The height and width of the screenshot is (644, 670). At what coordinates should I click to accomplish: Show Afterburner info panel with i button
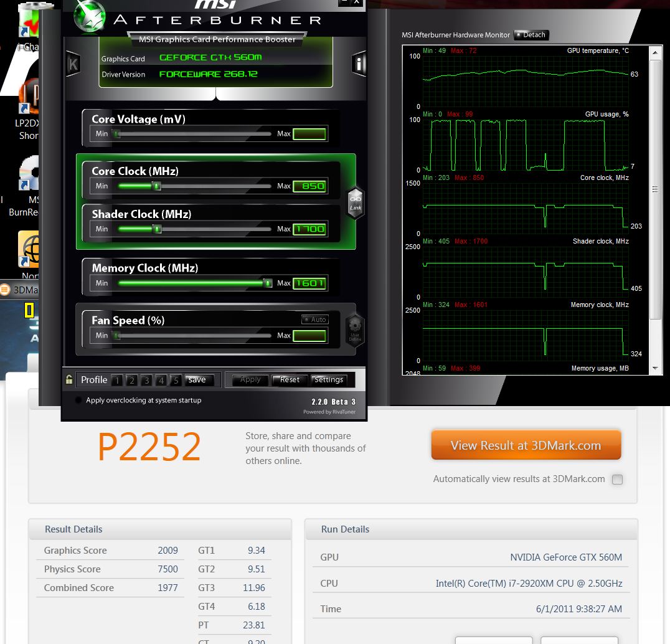click(359, 64)
